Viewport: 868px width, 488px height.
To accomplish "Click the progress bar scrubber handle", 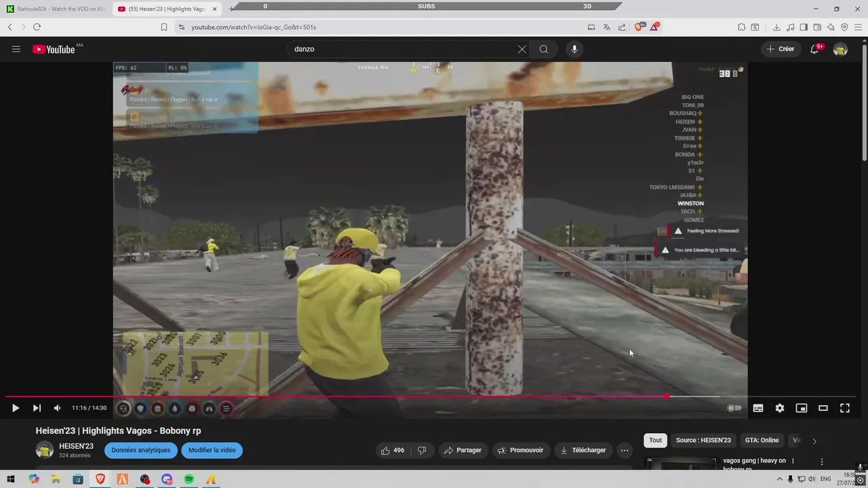I will [x=667, y=396].
